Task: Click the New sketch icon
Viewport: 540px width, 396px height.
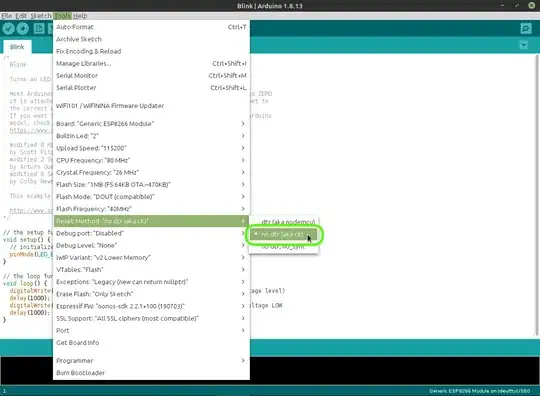Action: [39, 28]
